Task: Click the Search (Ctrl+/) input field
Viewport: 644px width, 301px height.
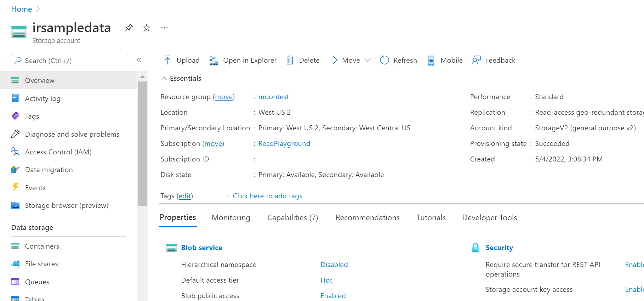Action: (70, 61)
